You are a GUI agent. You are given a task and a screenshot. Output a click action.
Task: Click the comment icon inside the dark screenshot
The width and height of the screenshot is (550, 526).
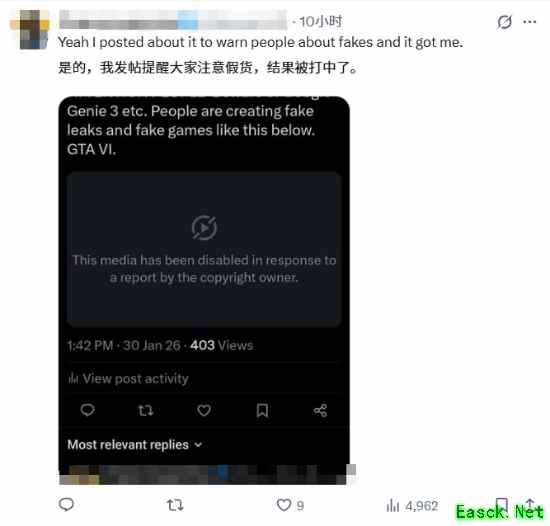point(87,410)
